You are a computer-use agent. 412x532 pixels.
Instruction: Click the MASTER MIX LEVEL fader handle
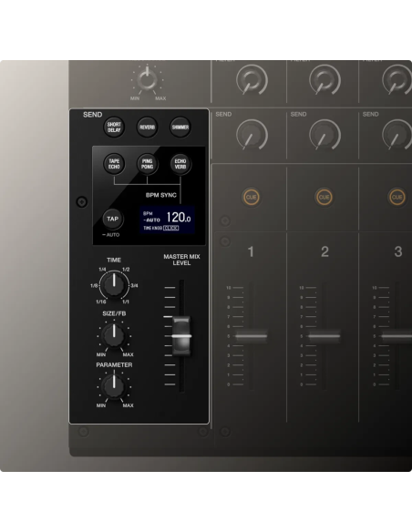click(x=181, y=336)
